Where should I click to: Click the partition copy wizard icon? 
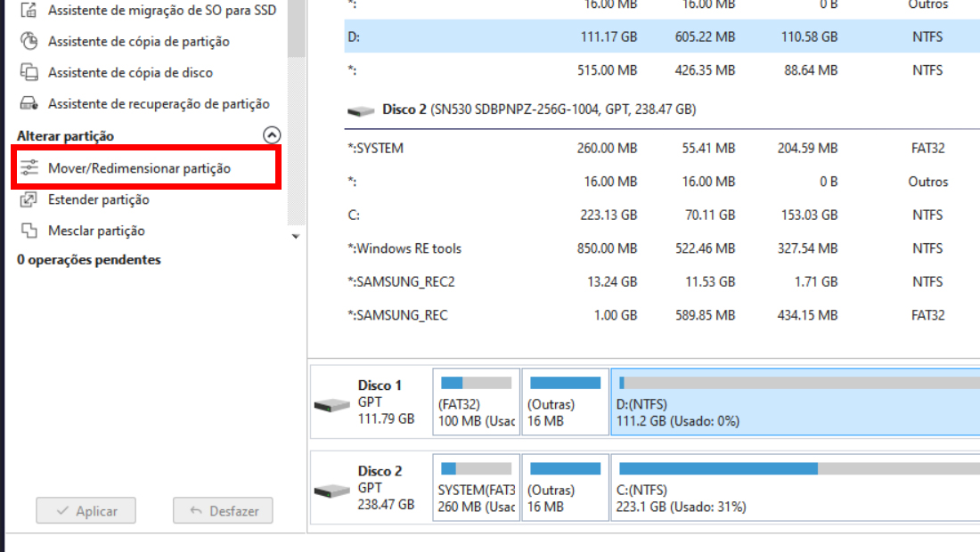click(29, 41)
